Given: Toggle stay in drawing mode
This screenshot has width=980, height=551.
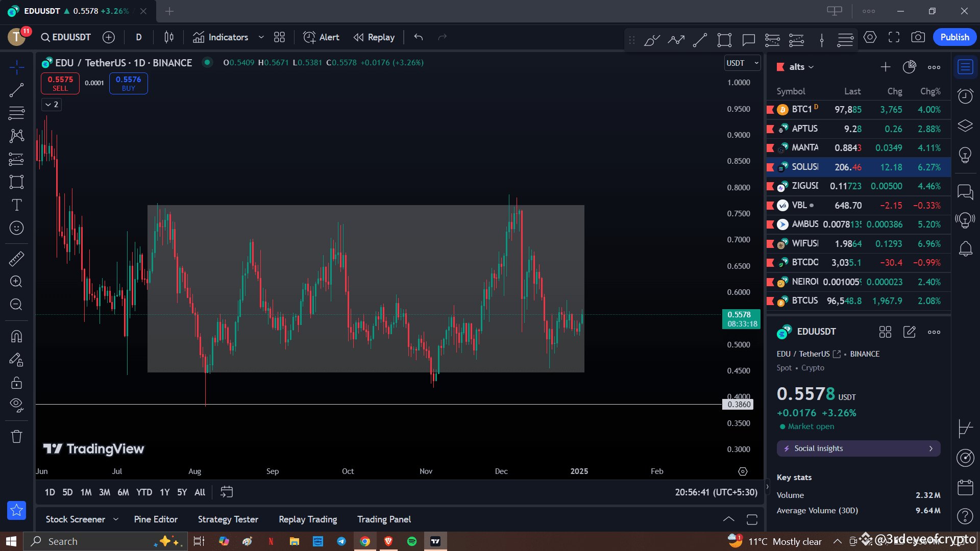Looking at the screenshot, I should point(16,360).
